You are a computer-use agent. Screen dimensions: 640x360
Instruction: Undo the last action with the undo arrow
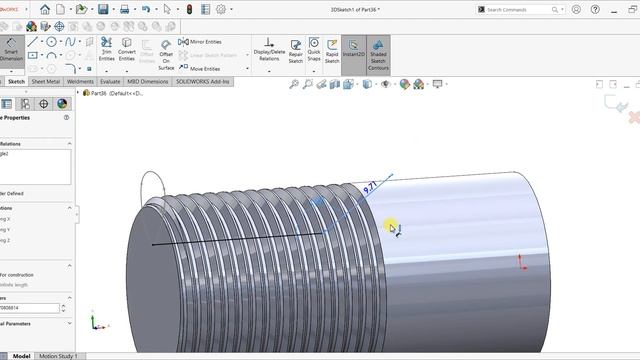(x=146, y=9)
